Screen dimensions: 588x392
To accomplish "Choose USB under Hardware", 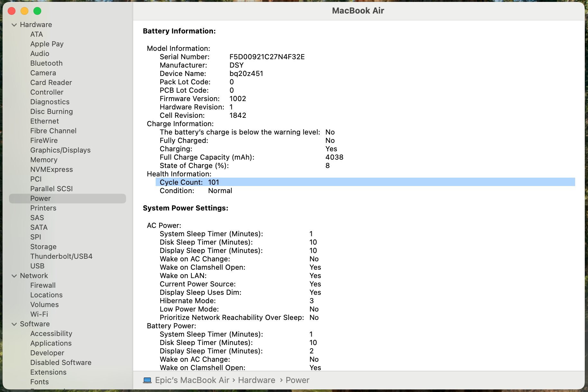I will click(37, 266).
